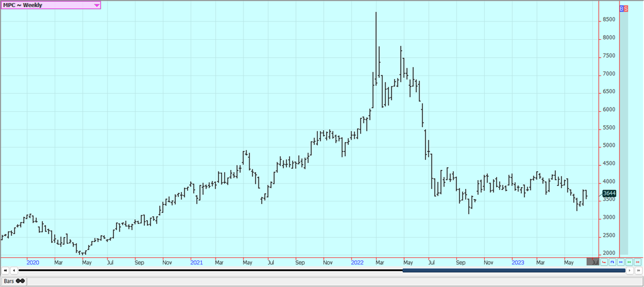
Task: Click the single right arrow scroll button
Action: [x=630, y=270]
